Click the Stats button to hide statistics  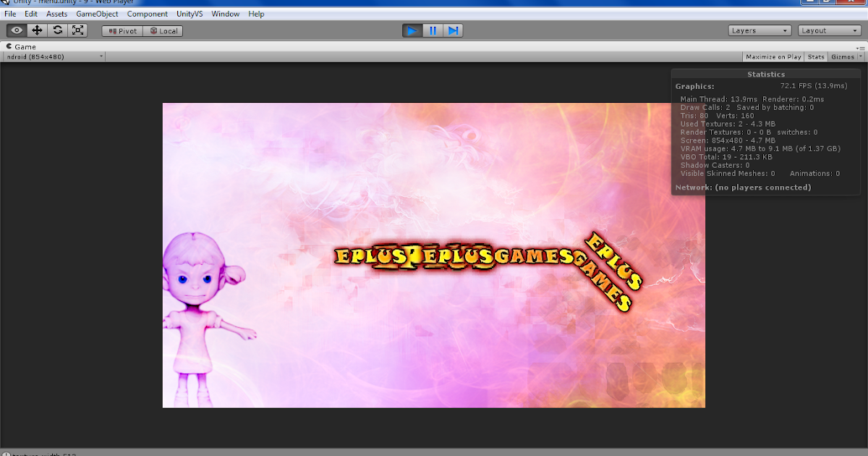pyautogui.click(x=816, y=56)
